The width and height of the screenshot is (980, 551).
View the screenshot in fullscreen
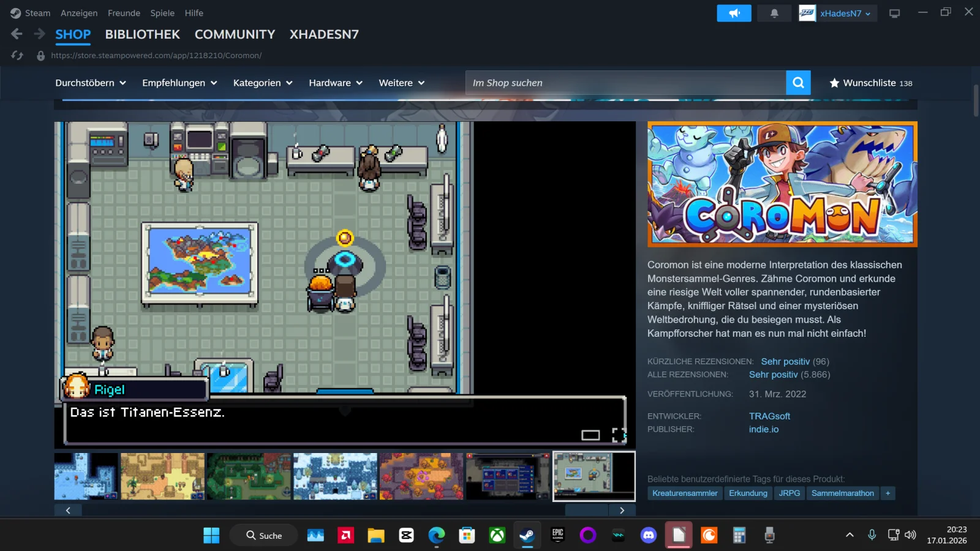click(x=619, y=435)
